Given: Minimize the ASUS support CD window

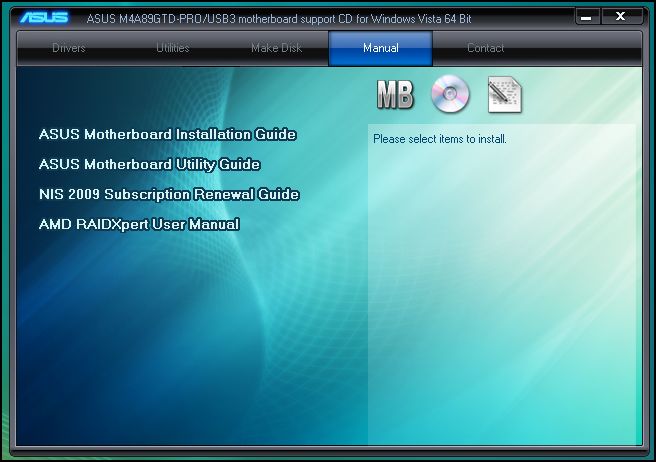Looking at the screenshot, I should [x=587, y=17].
